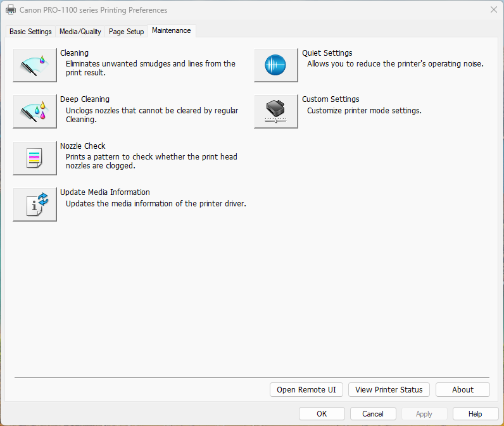Select the Maintenance tab
This screenshot has height=426, width=504.
click(171, 30)
